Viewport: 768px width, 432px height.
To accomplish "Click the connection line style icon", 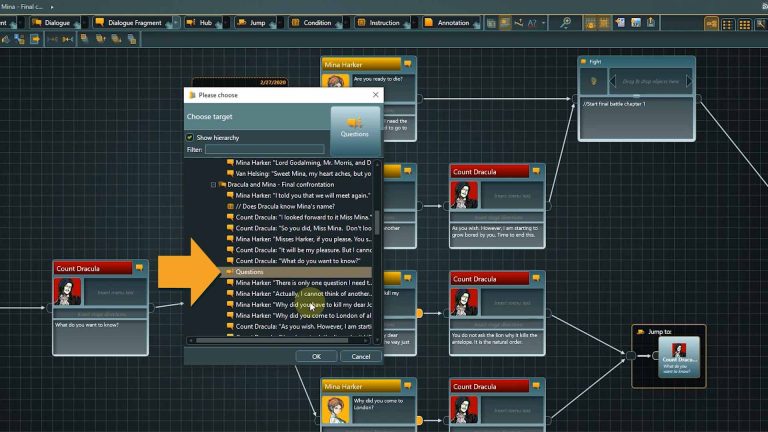I will [519, 23].
